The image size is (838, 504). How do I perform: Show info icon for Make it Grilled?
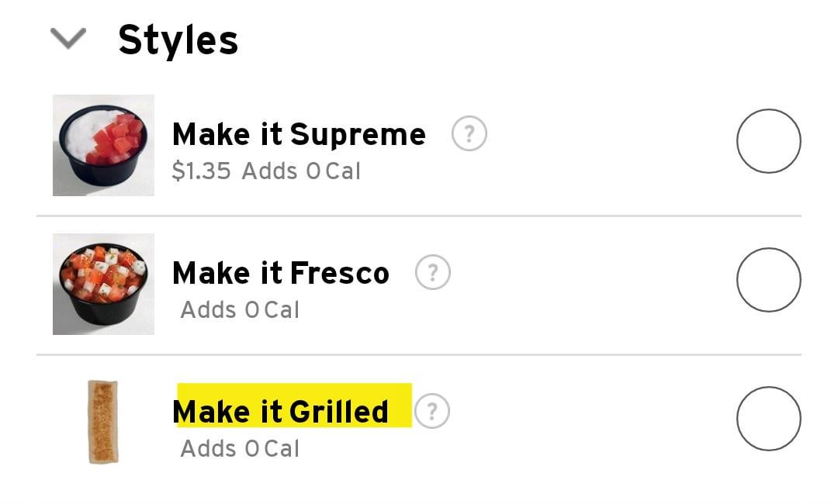(x=431, y=412)
